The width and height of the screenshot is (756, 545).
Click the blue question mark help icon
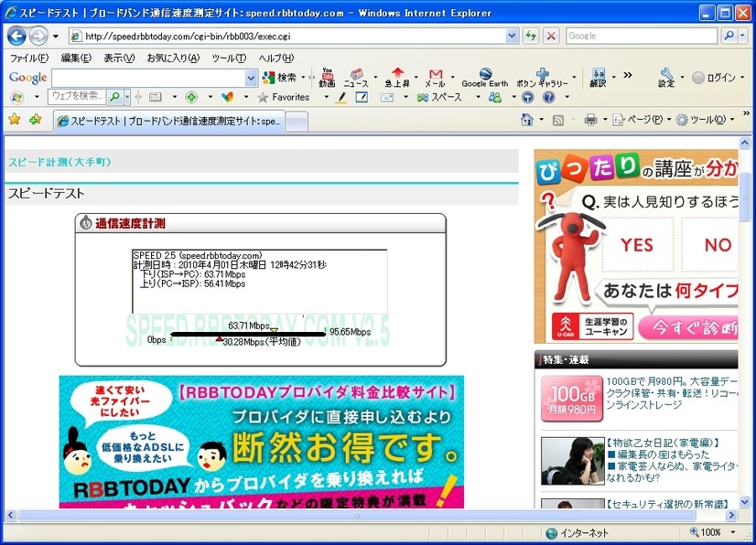[x=548, y=97]
